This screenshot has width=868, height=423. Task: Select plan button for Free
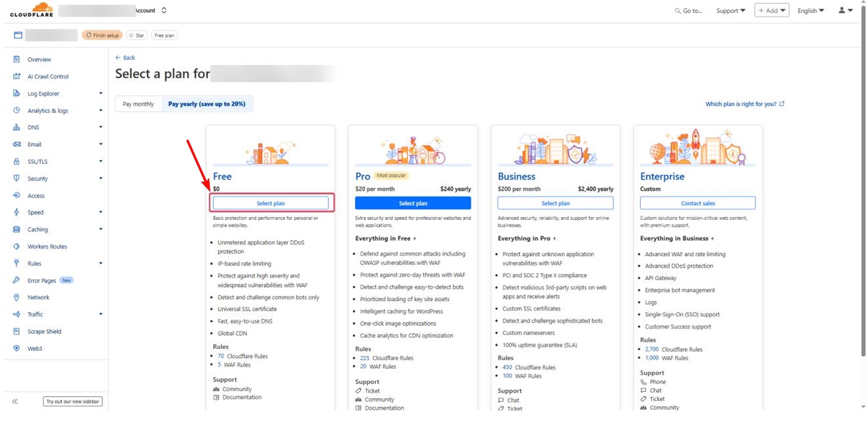pyautogui.click(x=271, y=203)
